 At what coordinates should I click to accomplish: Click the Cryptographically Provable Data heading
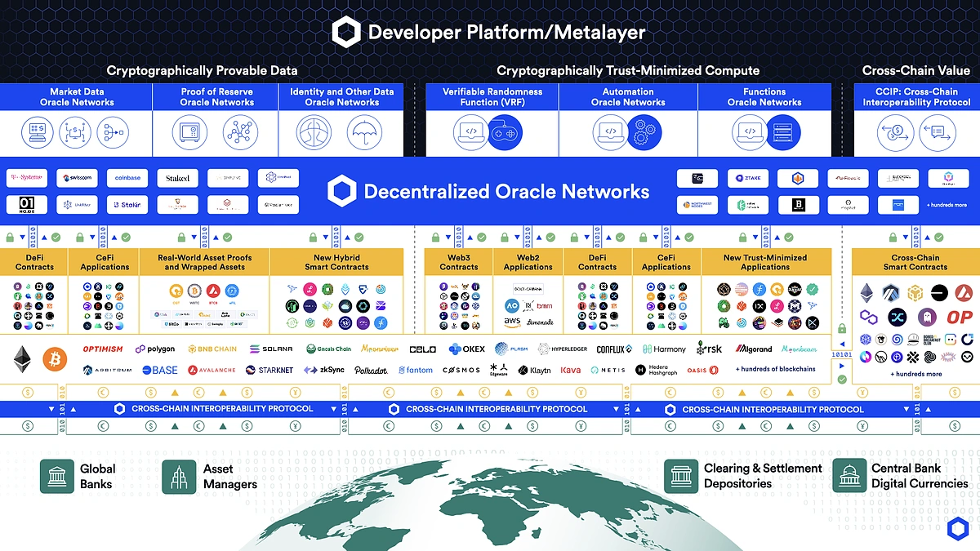tap(202, 71)
